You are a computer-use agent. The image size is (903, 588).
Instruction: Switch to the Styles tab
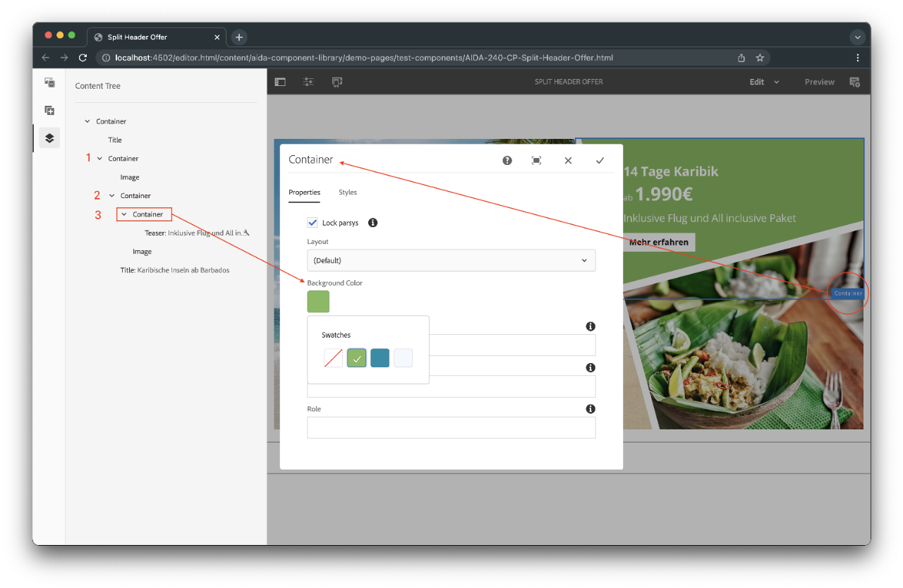pos(348,192)
